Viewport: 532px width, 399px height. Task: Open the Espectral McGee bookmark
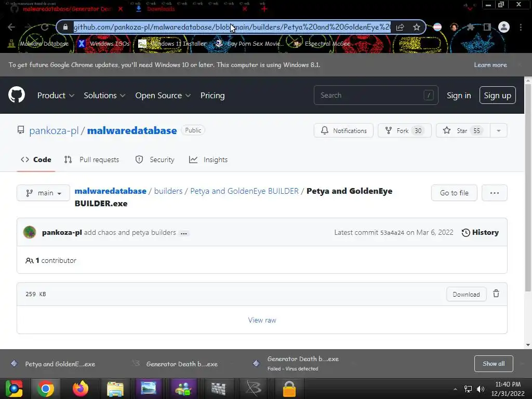(322, 44)
